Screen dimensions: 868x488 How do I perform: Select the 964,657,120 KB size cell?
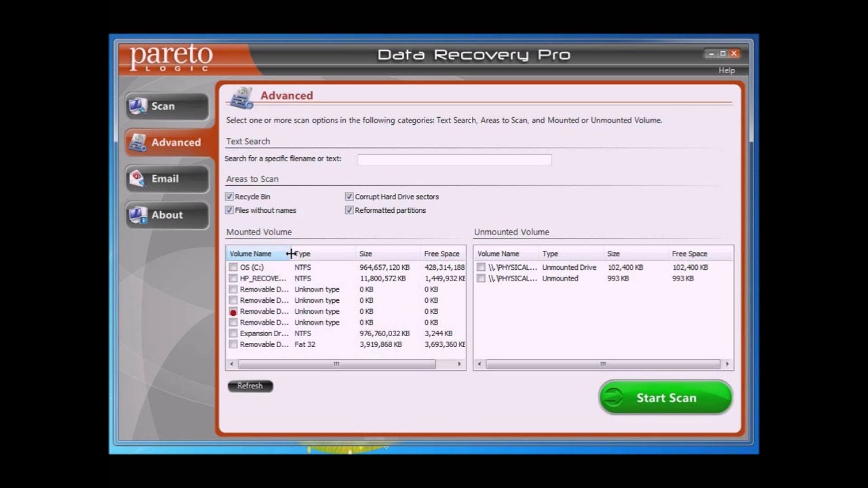384,268
